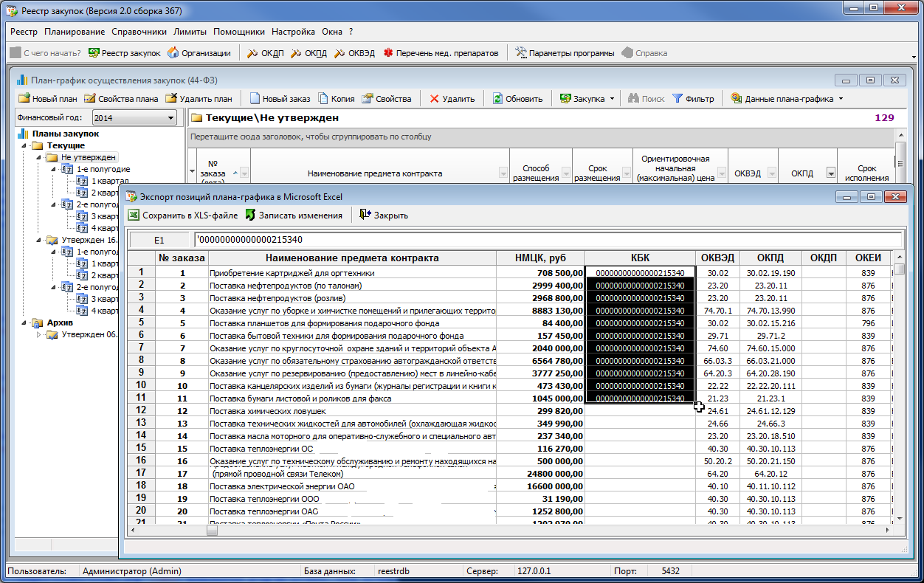Click the formula bar input field
924x583 pixels.
click(x=547, y=240)
